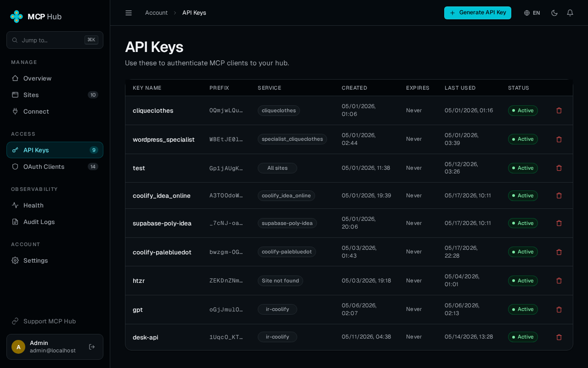
Task: Delete the gpt API key
Action: point(559,310)
